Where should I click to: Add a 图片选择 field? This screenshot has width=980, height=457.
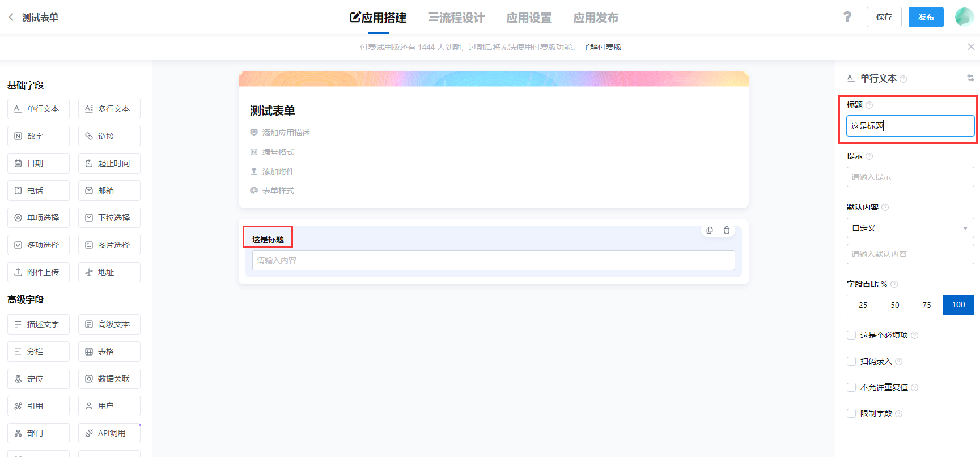click(x=109, y=245)
